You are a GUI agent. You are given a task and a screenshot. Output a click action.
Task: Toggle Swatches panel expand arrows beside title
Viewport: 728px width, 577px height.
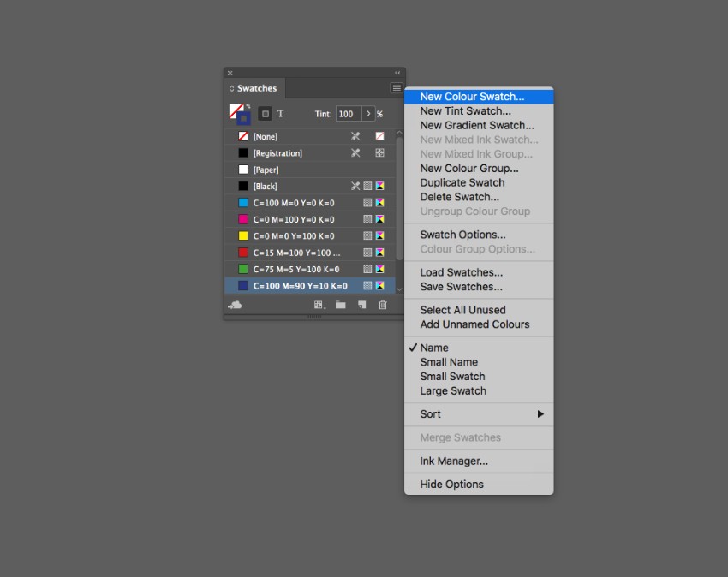[232, 88]
